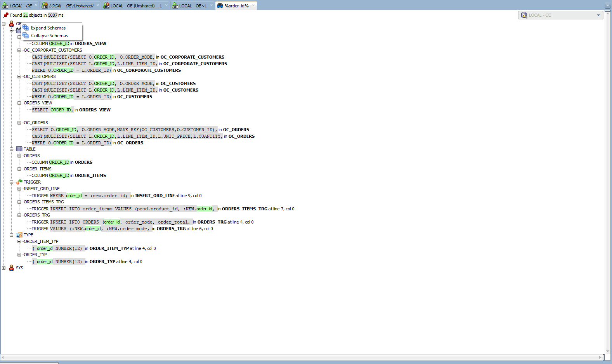Image resolution: width=612 pixels, height=364 pixels.
Task: Click the OE schema user icon
Action: click(x=12, y=24)
